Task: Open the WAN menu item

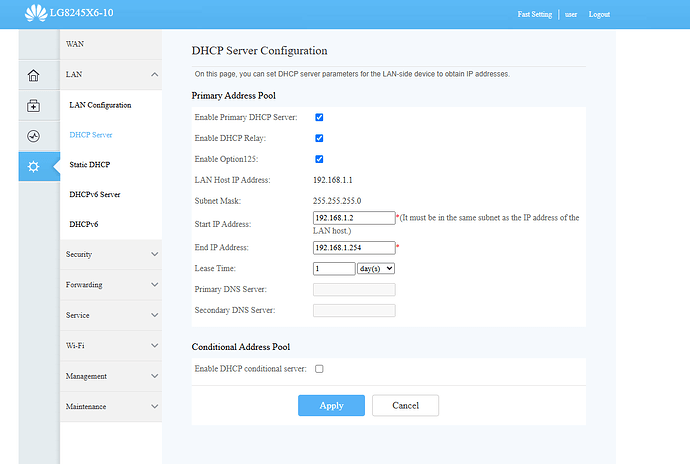Action: [111, 44]
